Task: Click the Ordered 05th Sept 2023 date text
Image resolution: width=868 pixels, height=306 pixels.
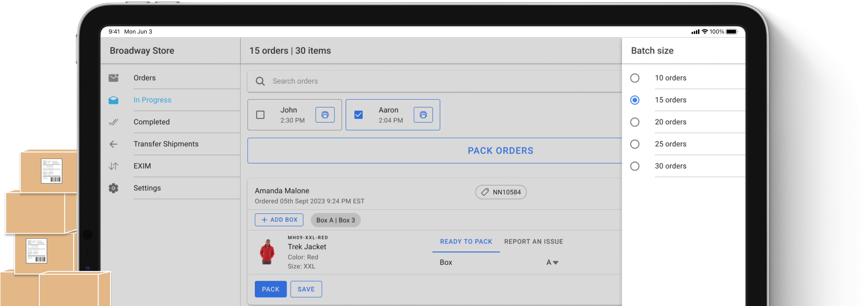Action: pyautogui.click(x=309, y=201)
